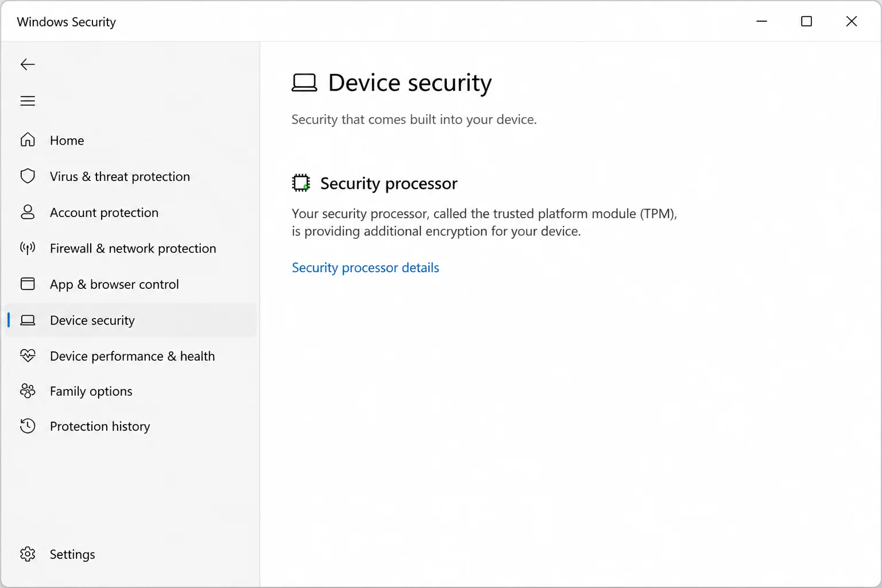Open the hamburger navigation menu

tap(28, 101)
